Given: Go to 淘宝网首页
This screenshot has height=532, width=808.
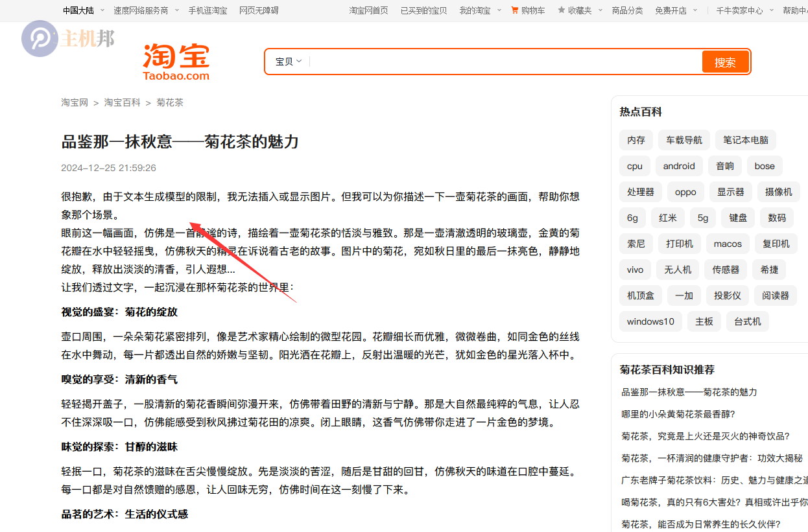Looking at the screenshot, I should 368,10.
